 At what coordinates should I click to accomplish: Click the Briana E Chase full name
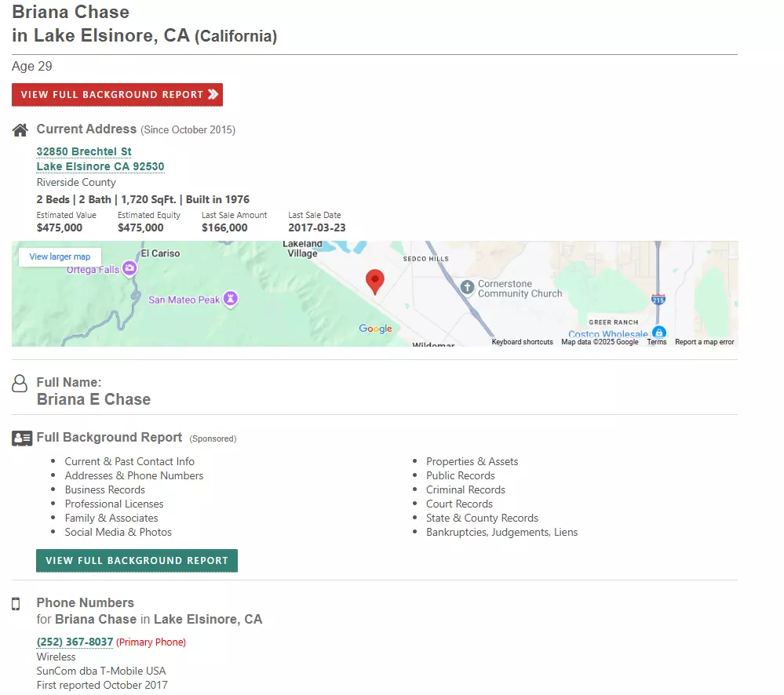[x=93, y=399]
